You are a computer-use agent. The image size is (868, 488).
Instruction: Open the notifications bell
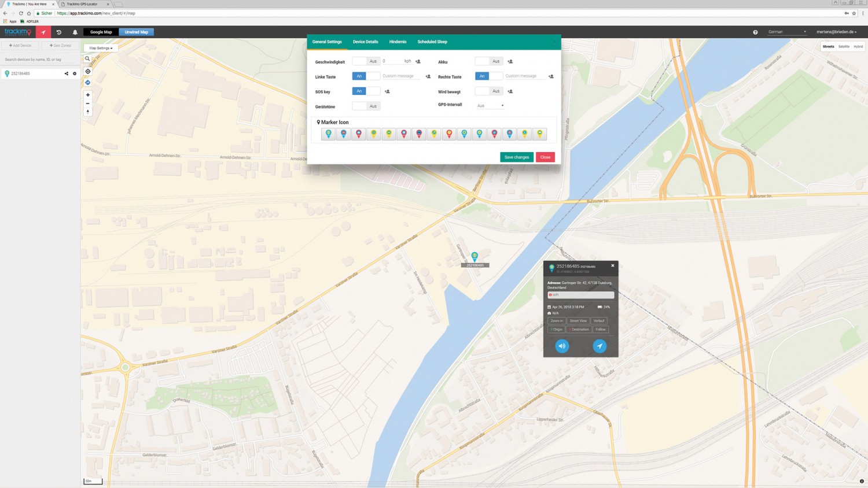pos(75,32)
